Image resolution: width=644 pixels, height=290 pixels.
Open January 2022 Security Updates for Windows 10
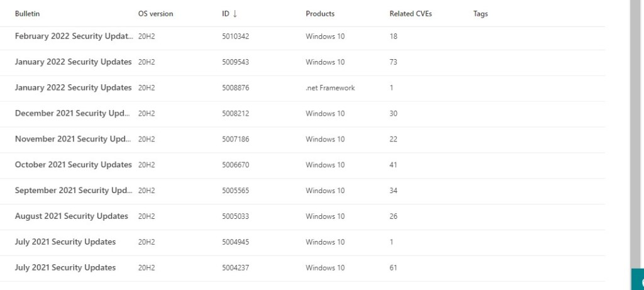pyautogui.click(x=73, y=62)
